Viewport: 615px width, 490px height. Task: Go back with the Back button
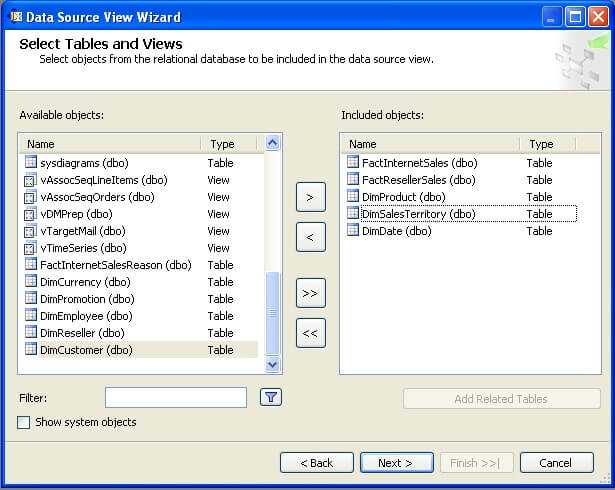click(x=316, y=463)
